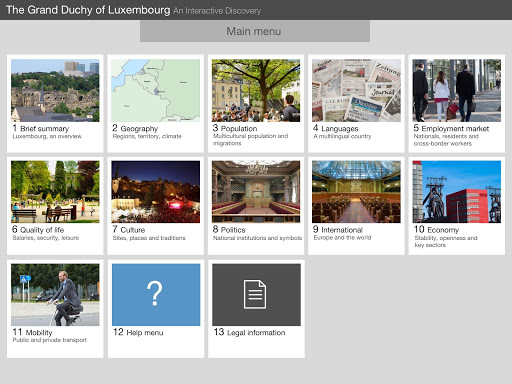Click the '10 Economy' title text
The height and width of the screenshot is (384, 512).
click(x=436, y=230)
